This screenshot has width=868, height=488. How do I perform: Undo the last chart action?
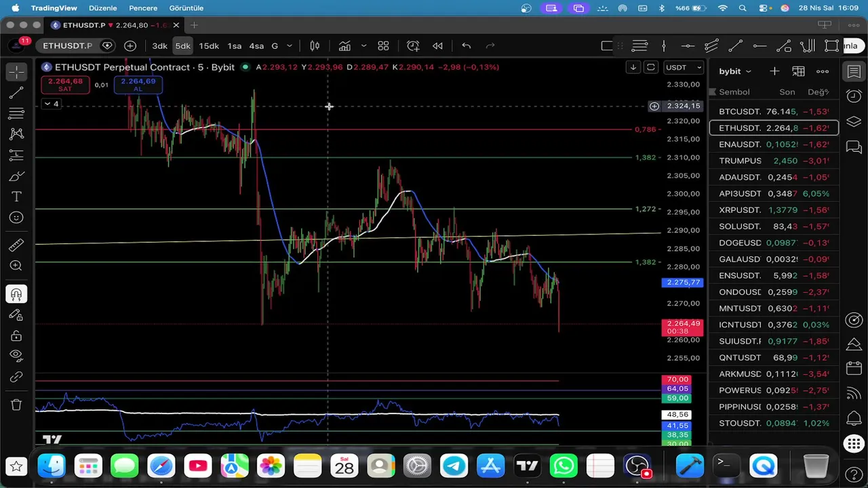click(x=467, y=45)
